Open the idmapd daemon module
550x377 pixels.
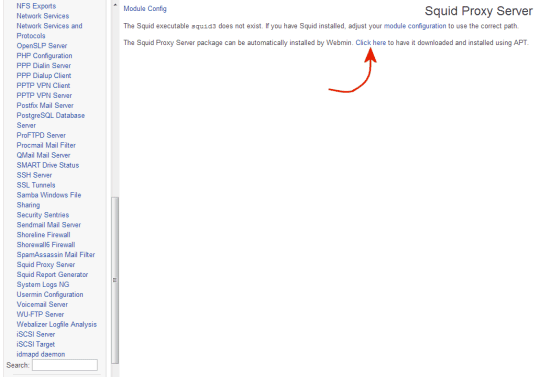[41, 354]
